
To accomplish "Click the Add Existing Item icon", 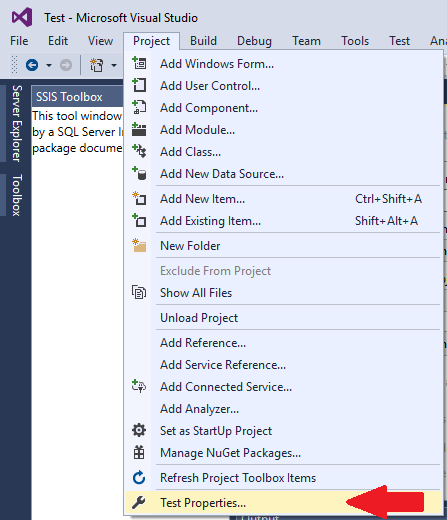I will point(139,220).
